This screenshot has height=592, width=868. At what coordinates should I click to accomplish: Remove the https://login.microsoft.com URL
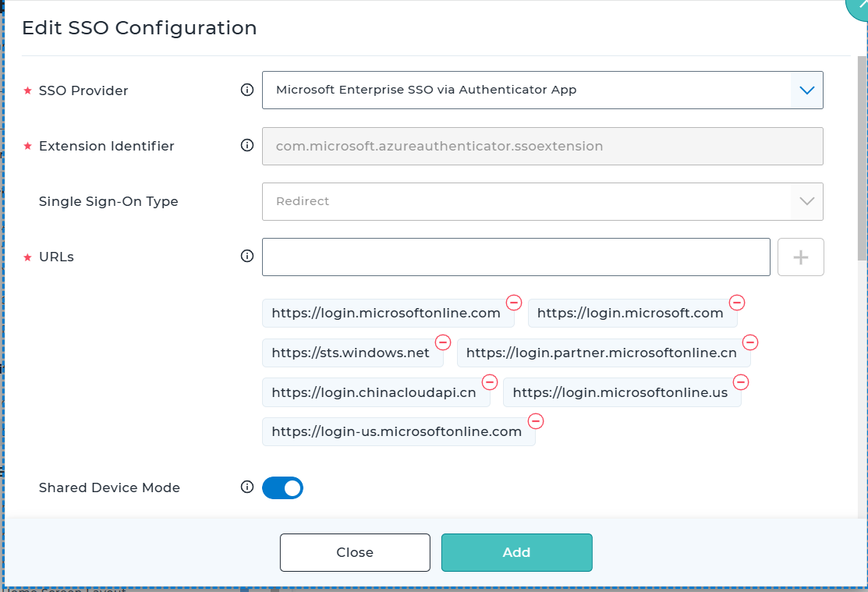[737, 303]
